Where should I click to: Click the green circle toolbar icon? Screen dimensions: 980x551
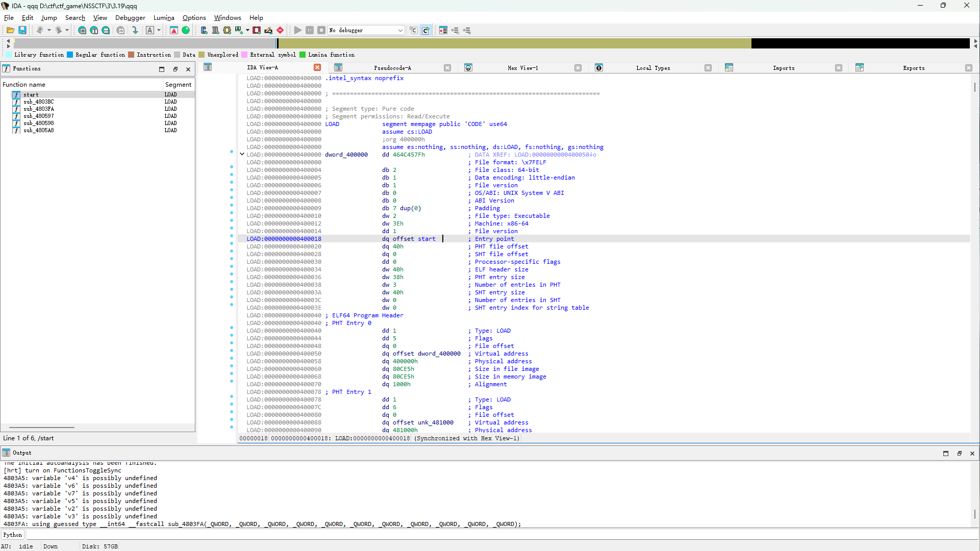(186, 30)
